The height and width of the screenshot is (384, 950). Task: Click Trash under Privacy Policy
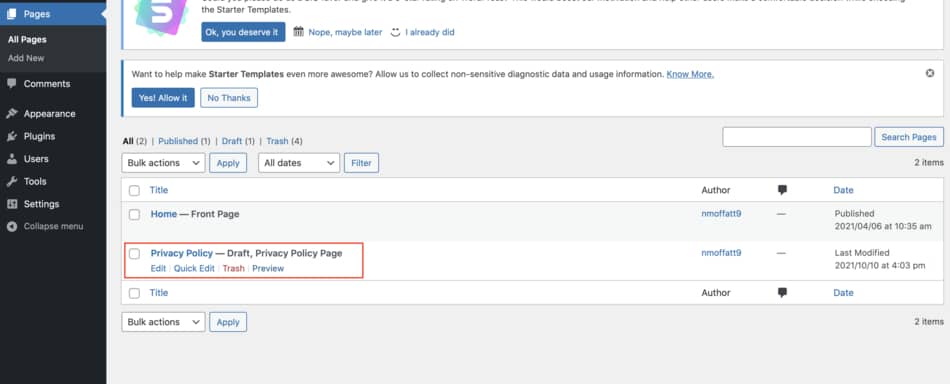[233, 268]
